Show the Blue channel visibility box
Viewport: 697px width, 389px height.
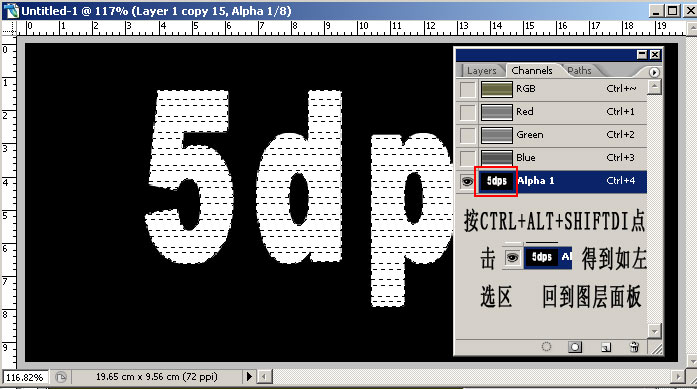tap(467, 158)
